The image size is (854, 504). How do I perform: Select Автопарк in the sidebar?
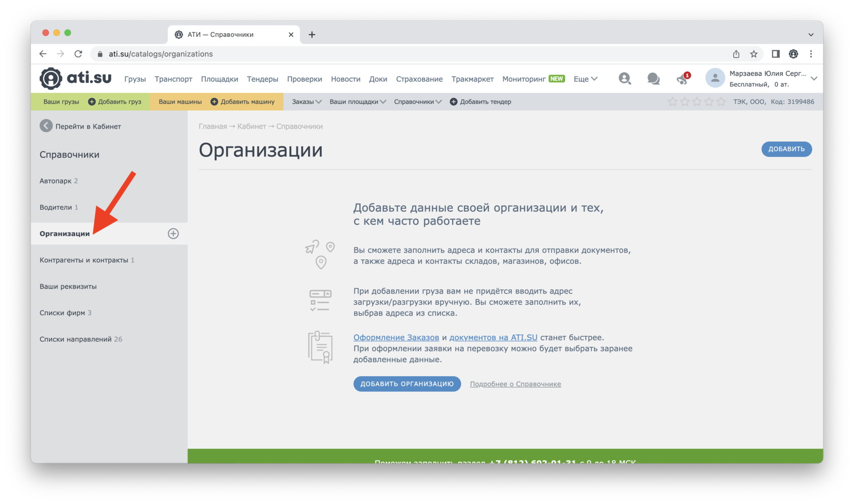pyautogui.click(x=56, y=181)
